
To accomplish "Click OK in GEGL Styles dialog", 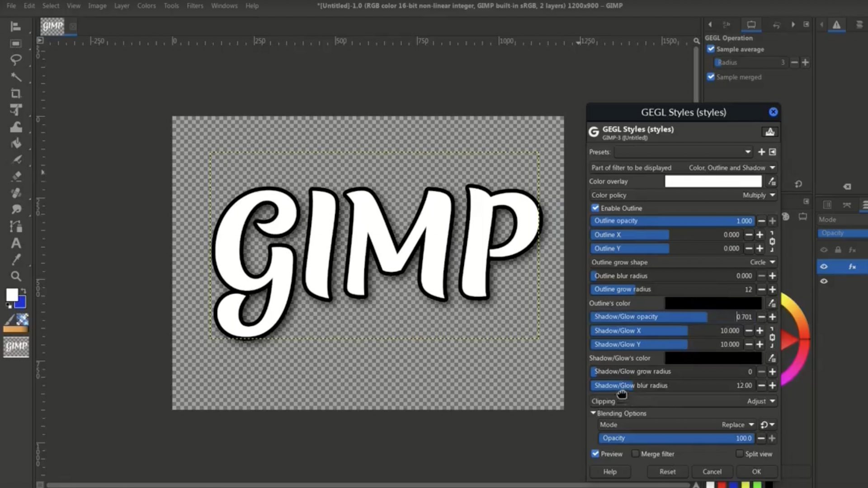I will click(756, 472).
